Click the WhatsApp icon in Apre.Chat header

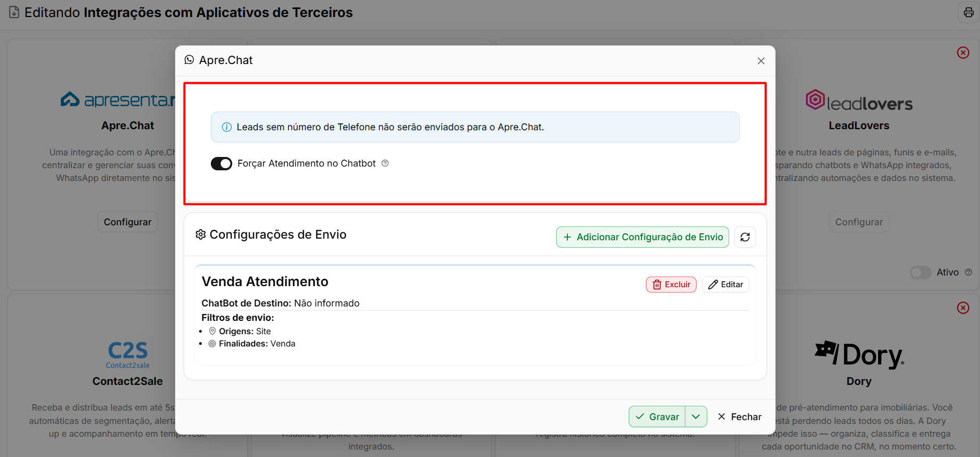189,60
